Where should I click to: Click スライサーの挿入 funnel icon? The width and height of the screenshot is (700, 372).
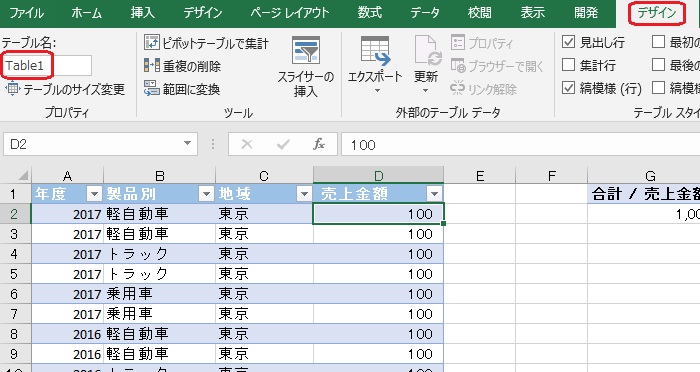[306, 50]
